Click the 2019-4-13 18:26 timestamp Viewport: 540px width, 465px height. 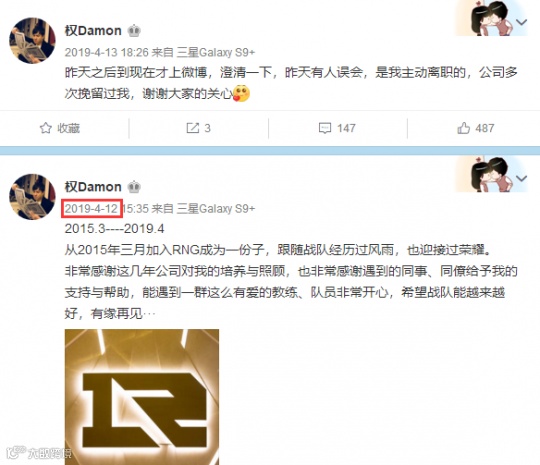(106, 52)
